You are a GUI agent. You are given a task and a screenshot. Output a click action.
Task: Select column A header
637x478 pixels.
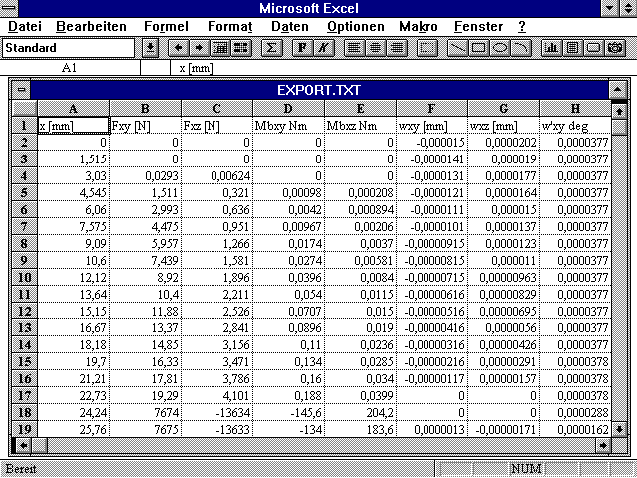pyautogui.click(x=73, y=108)
